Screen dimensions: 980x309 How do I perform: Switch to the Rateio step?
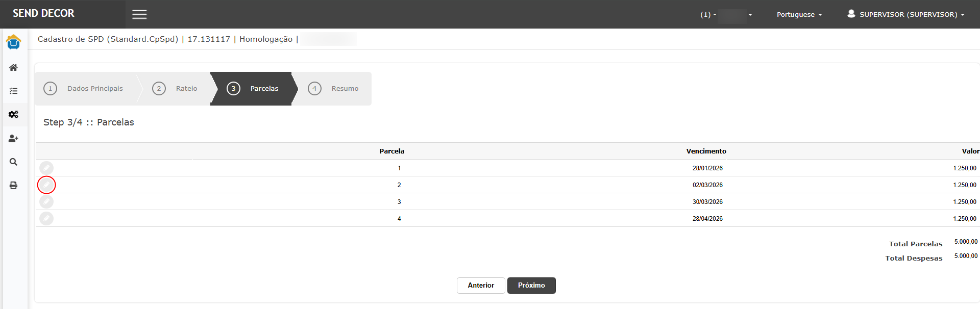pos(175,89)
